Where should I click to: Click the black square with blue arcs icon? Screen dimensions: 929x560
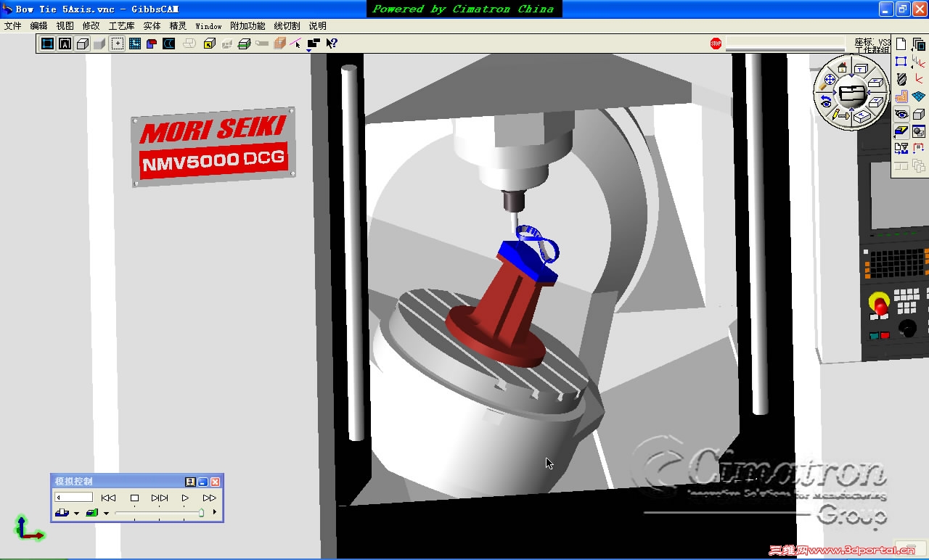pyautogui.click(x=168, y=44)
